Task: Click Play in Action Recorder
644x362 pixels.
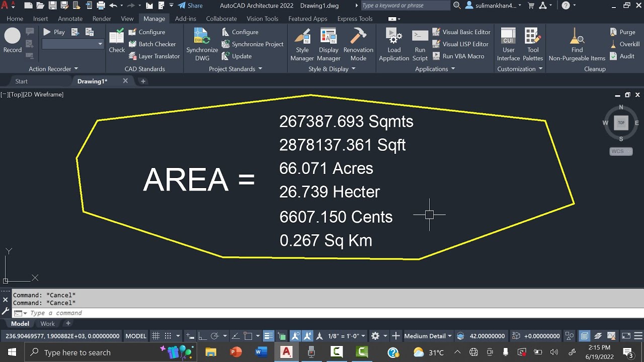Action: tap(54, 32)
